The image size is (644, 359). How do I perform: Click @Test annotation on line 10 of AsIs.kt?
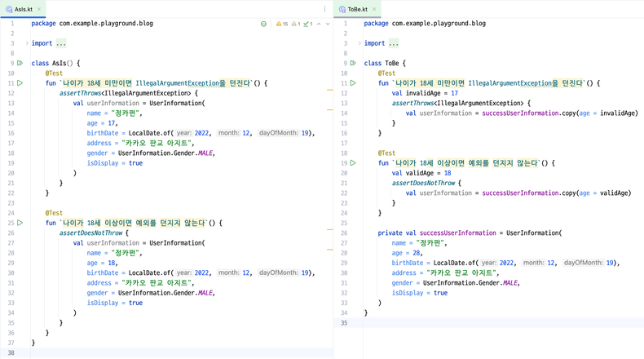(x=54, y=73)
